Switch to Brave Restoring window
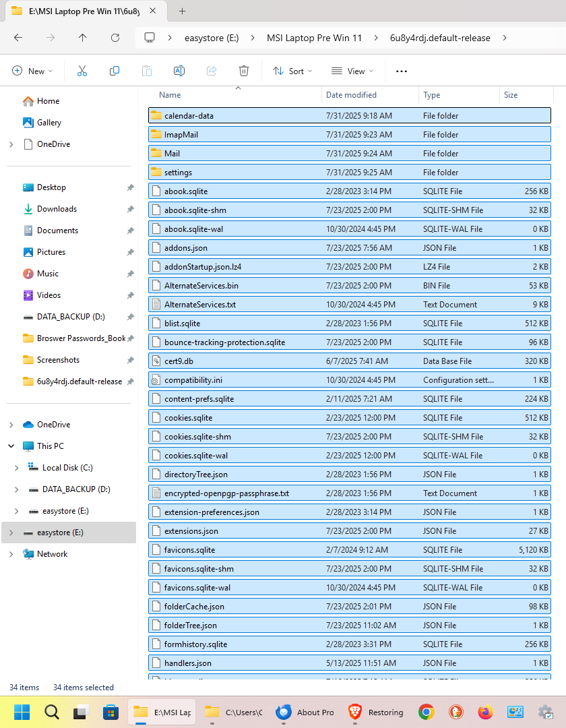Image resolution: width=566 pixels, height=728 pixels. tap(376, 712)
